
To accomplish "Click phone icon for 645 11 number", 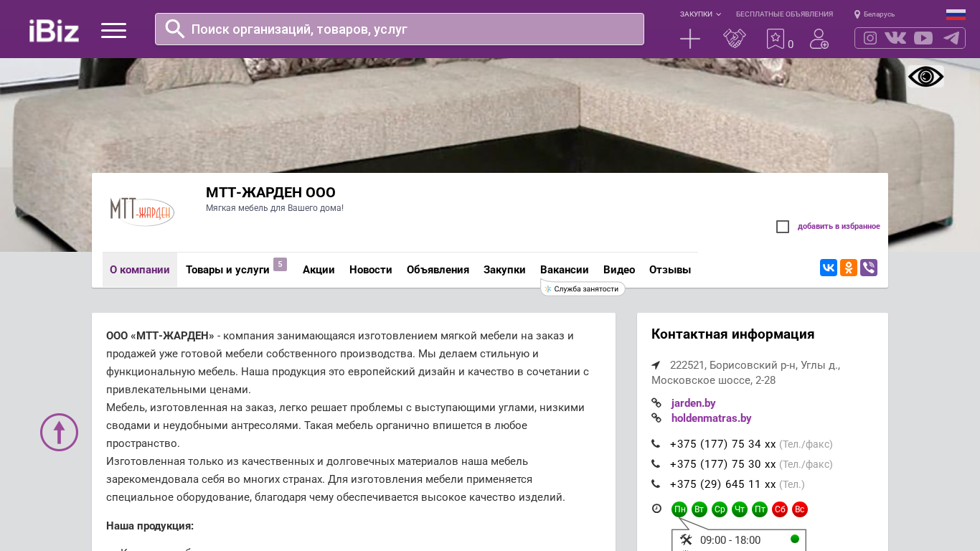I will [656, 484].
